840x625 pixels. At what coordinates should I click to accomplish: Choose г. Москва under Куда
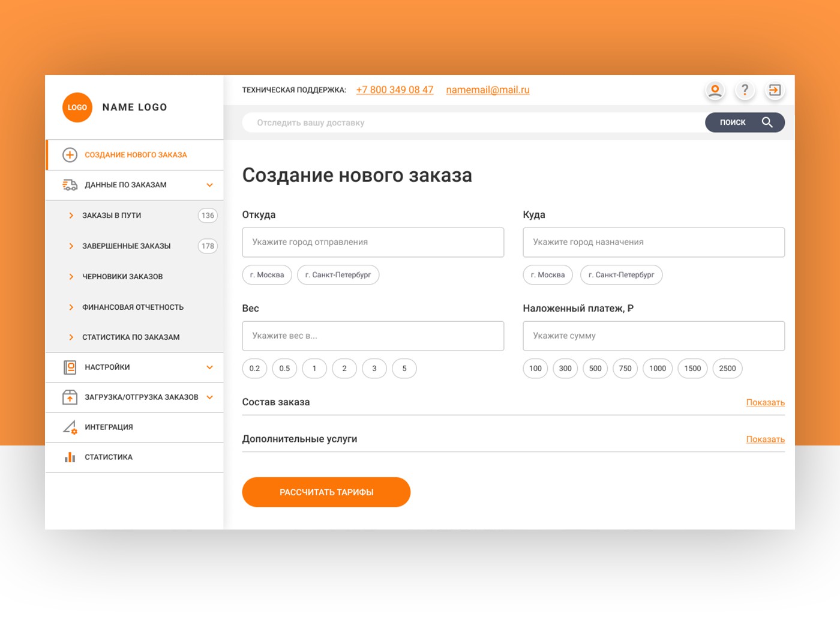pos(548,275)
